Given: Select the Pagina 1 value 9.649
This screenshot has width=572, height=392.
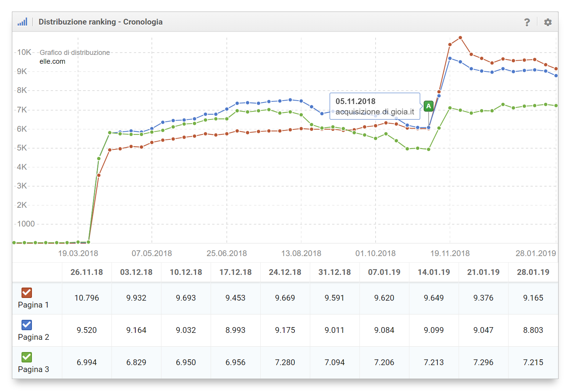Looking at the screenshot, I should [434, 298].
